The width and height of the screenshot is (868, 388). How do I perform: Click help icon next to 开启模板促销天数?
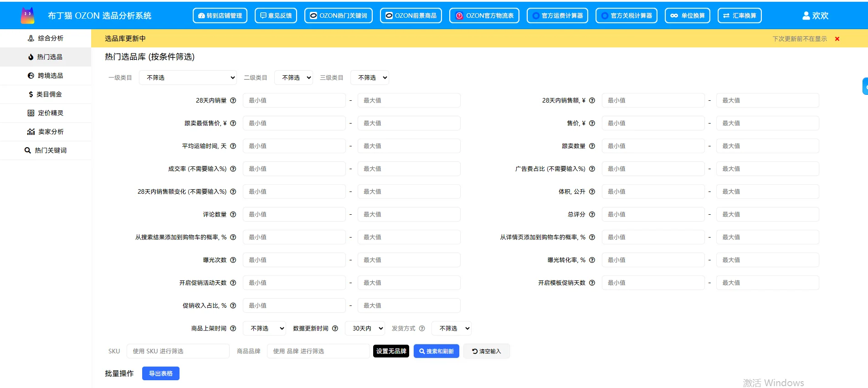coord(592,283)
